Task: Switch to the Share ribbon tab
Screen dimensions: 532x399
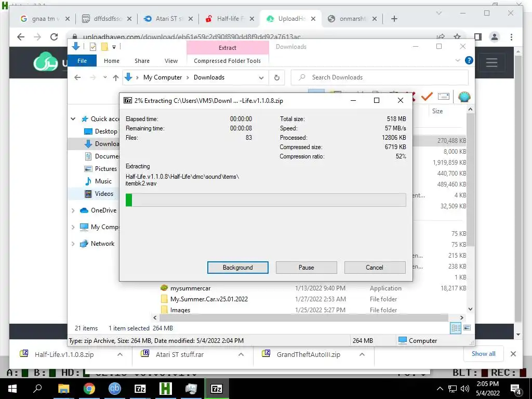Action: [x=142, y=61]
